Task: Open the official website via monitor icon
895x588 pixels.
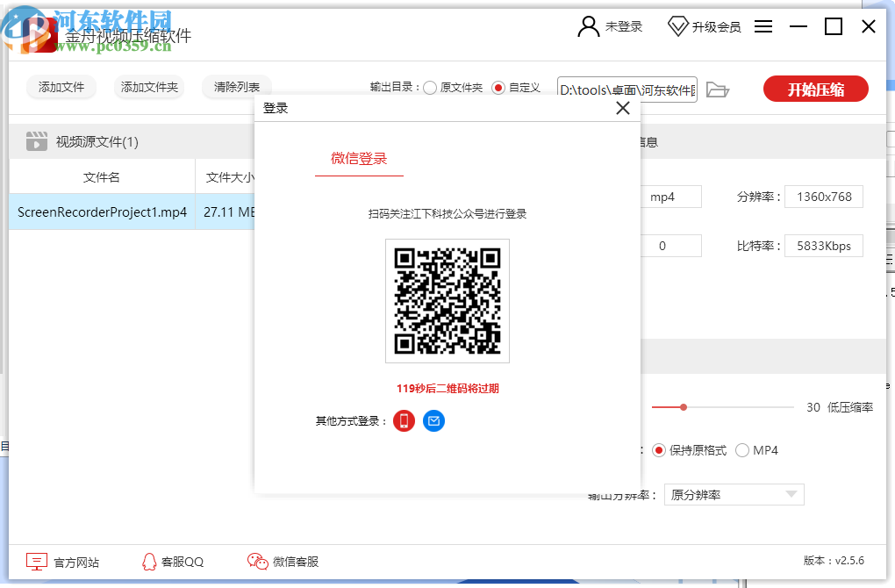Action: point(36,561)
